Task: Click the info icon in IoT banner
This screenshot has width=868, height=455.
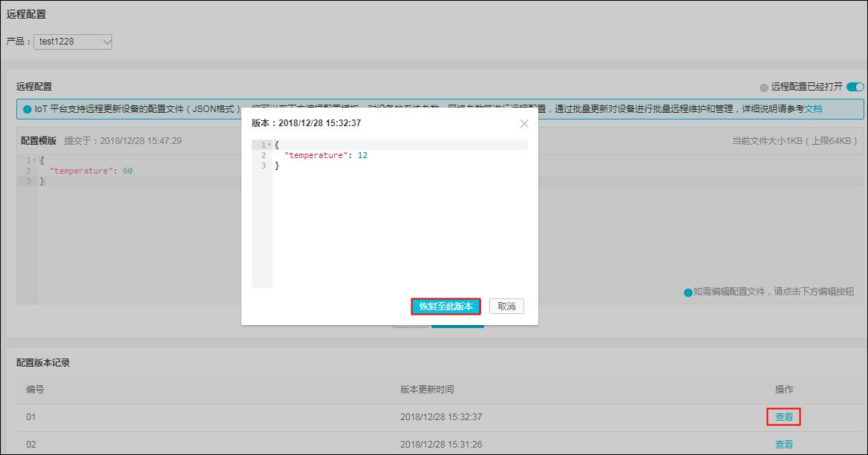Action: [x=27, y=110]
